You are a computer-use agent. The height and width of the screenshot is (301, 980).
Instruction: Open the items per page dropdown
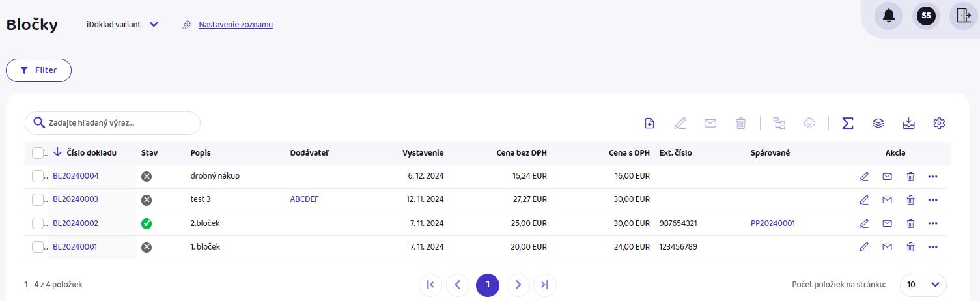coord(923,285)
